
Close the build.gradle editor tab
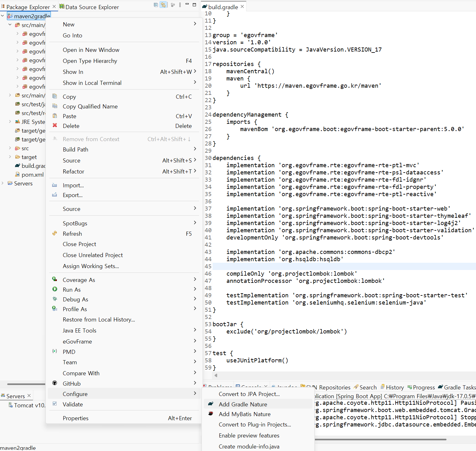pyautogui.click(x=242, y=7)
